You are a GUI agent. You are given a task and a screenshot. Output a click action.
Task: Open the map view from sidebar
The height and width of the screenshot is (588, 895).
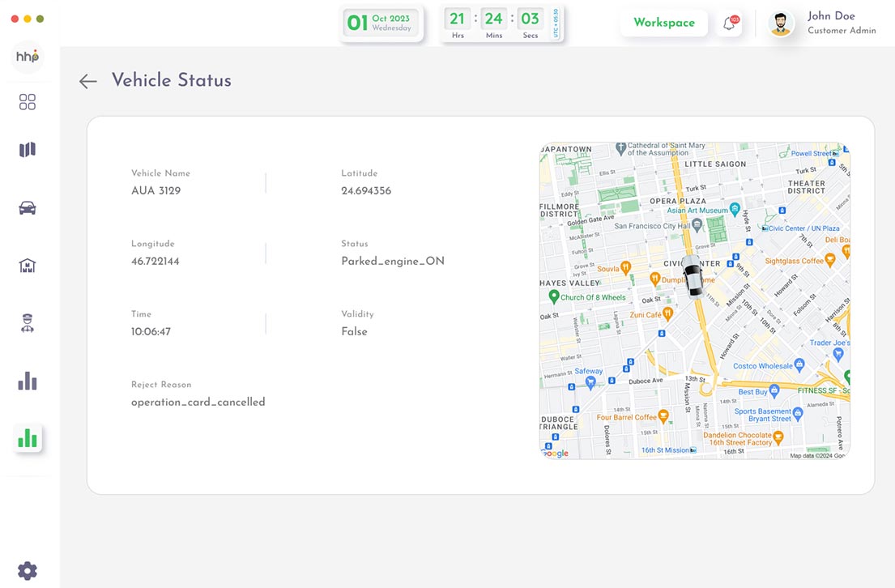point(28,150)
